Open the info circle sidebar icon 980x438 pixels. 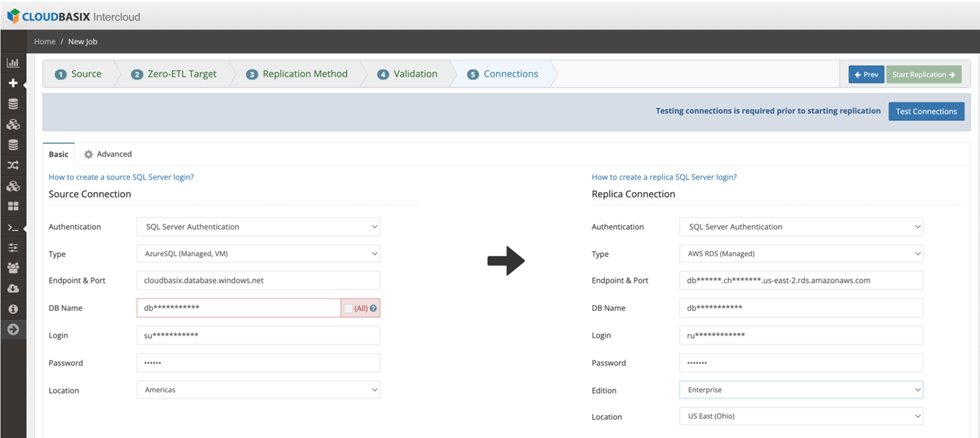coord(13,309)
